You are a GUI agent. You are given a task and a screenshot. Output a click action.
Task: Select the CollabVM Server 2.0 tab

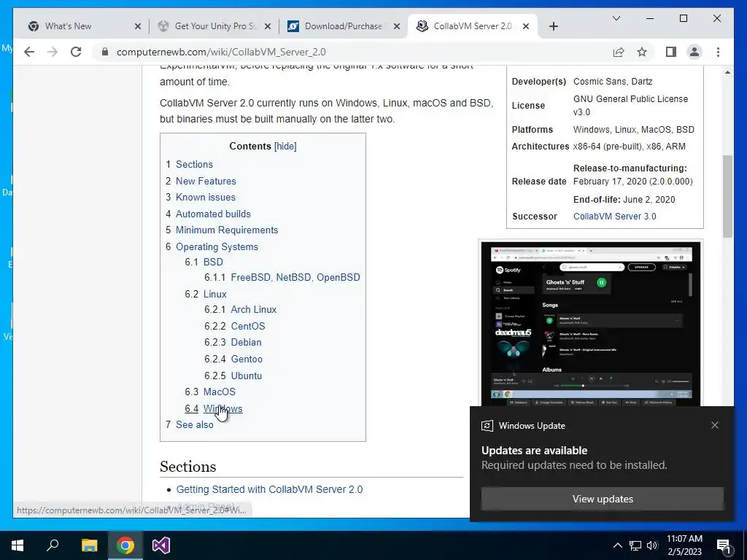(x=472, y=26)
